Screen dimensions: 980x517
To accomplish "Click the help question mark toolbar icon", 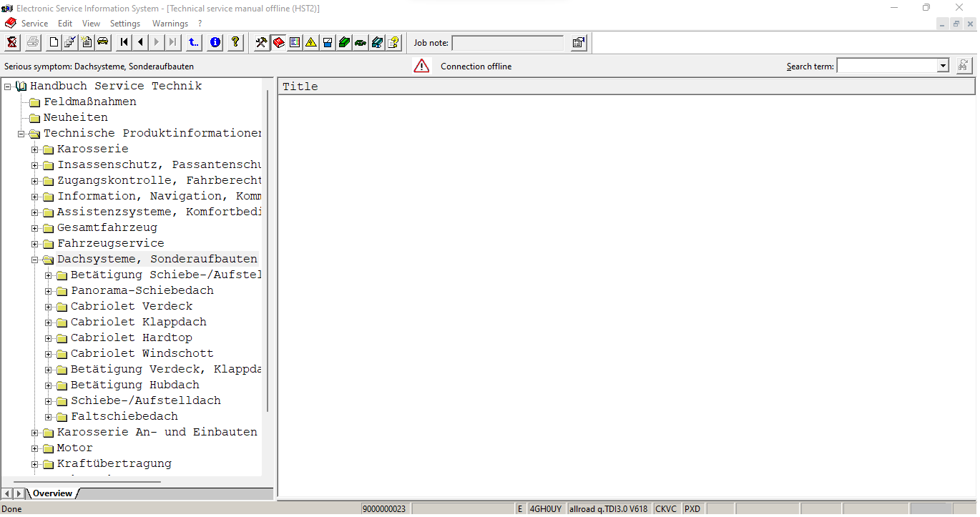I will pos(235,42).
